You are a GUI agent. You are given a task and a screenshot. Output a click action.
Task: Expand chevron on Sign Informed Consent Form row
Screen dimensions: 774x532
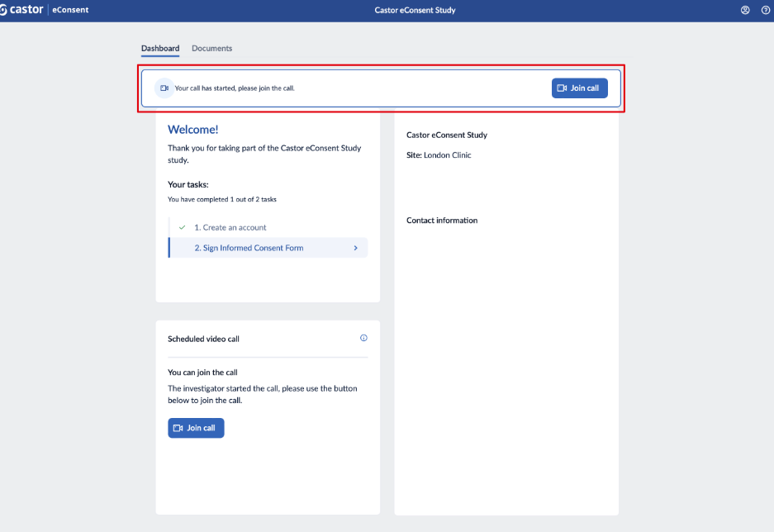point(355,248)
